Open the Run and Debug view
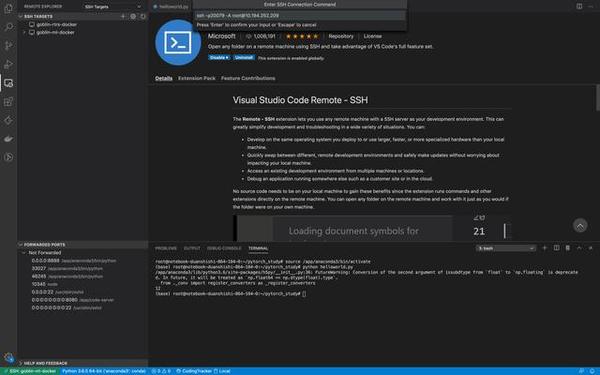This screenshot has height=375, width=600. point(8,64)
